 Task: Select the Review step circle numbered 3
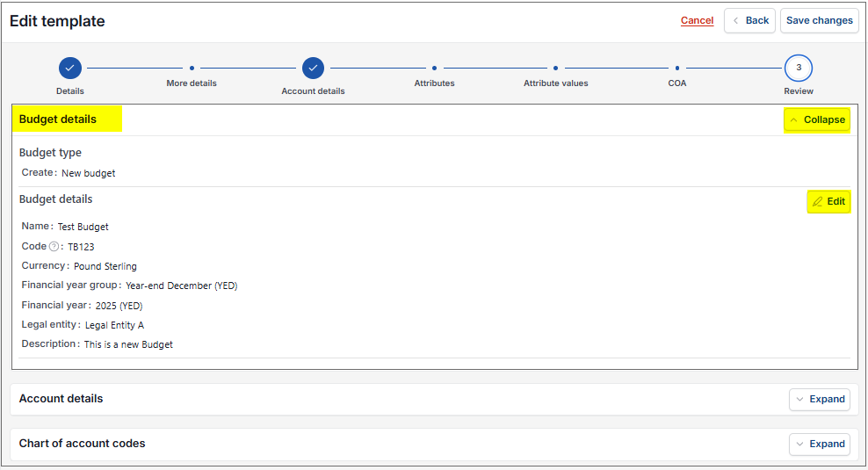pyautogui.click(x=799, y=69)
